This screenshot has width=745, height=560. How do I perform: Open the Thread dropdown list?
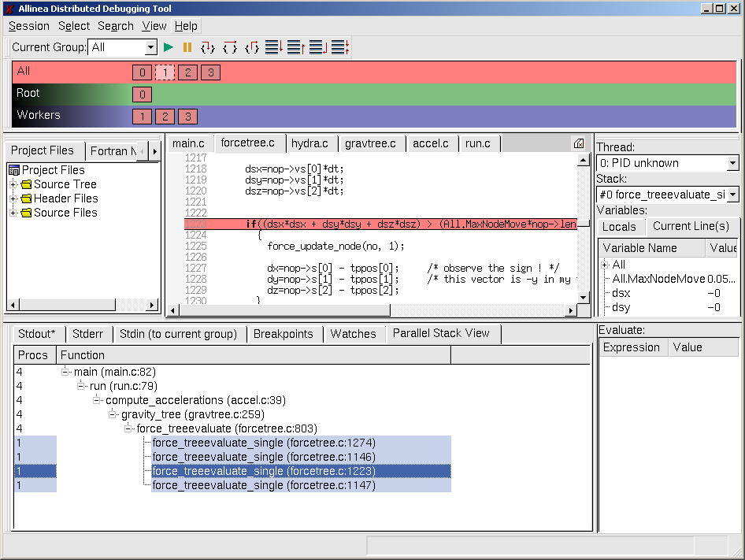pyautogui.click(x=732, y=163)
